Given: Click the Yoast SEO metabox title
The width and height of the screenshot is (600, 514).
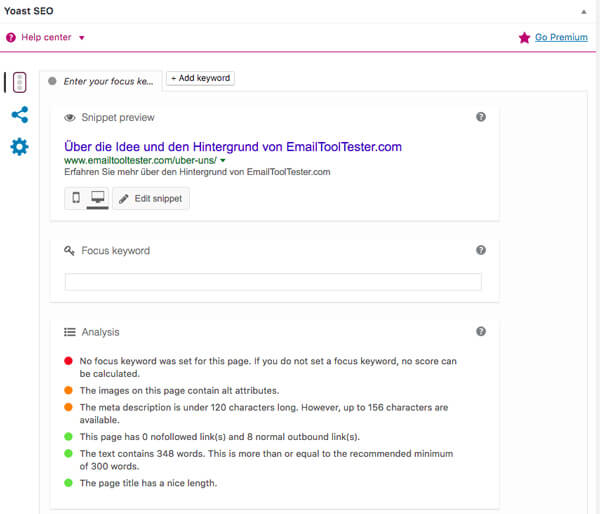Looking at the screenshot, I should pyautogui.click(x=29, y=11).
